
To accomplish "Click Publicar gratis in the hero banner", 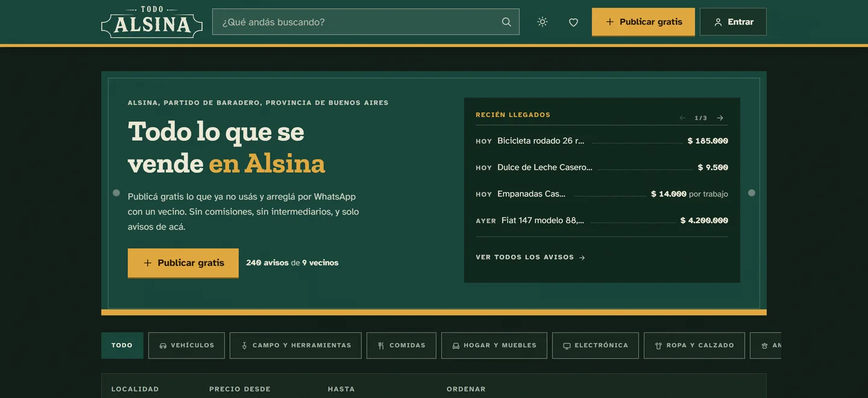I will click(183, 263).
